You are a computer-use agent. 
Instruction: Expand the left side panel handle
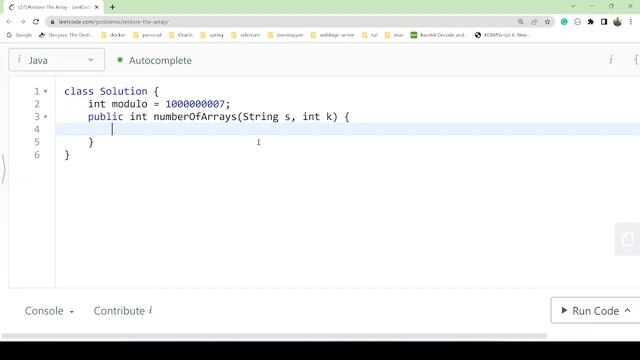pos(3,168)
